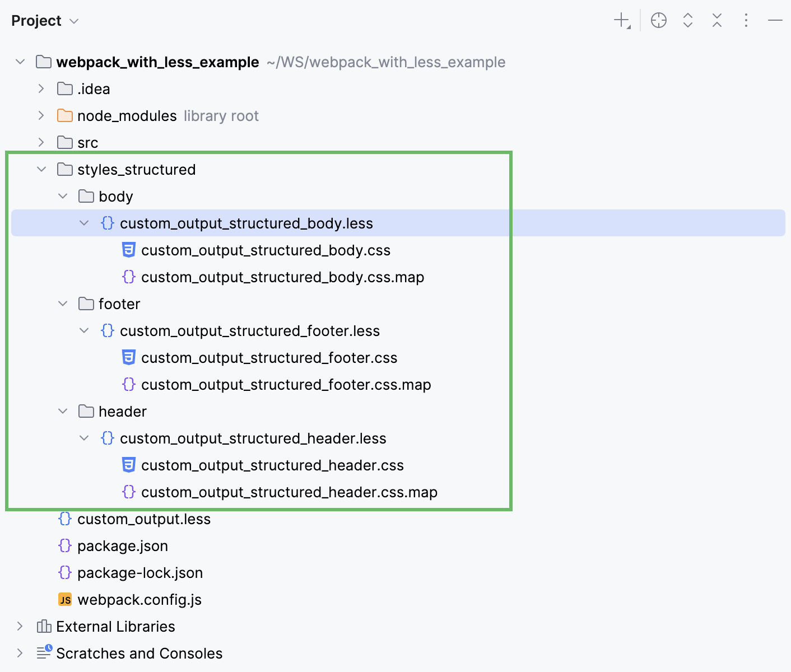Click the External Libraries icon
Image resolution: width=791 pixels, height=672 pixels.
pyautogui.click(x=44, y=626)
